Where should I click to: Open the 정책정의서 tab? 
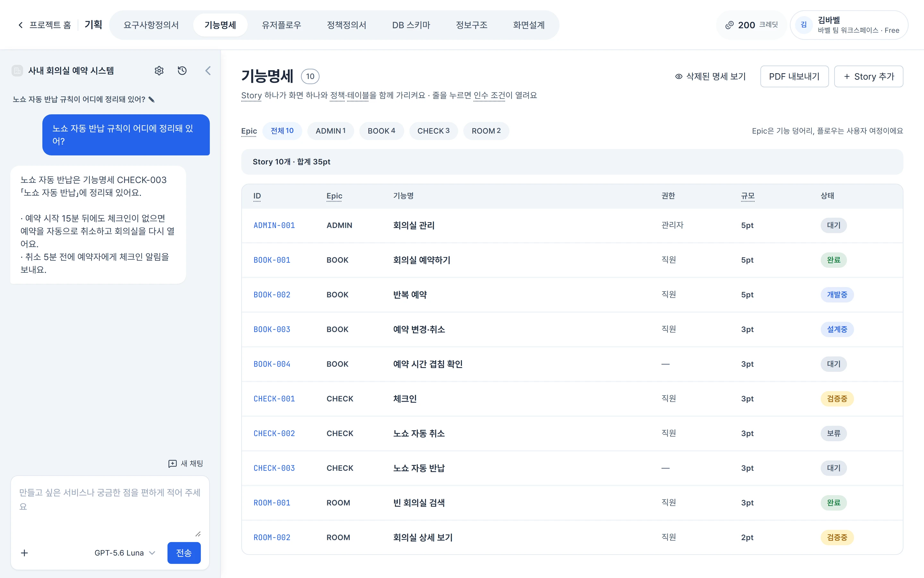coord(347,25)
